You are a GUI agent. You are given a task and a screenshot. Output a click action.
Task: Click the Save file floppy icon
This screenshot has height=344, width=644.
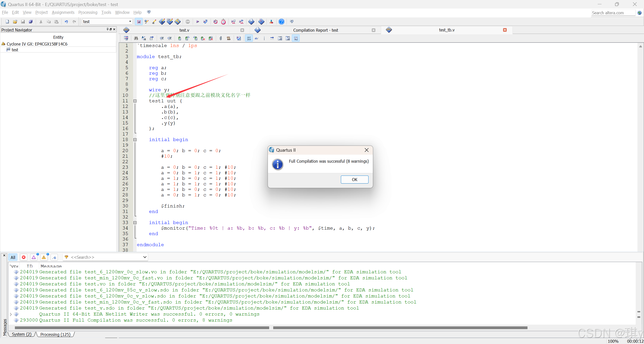pyautogui.click(x=23, y=22)
